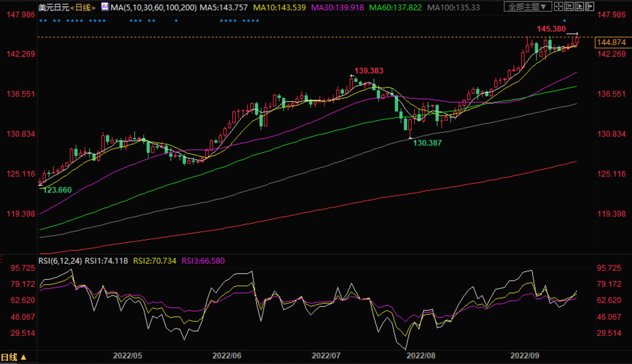The height and width of the screenshot is (364, 632).
Task: Open the 日线 period menu at bottom-left
Action: (13, 357)
